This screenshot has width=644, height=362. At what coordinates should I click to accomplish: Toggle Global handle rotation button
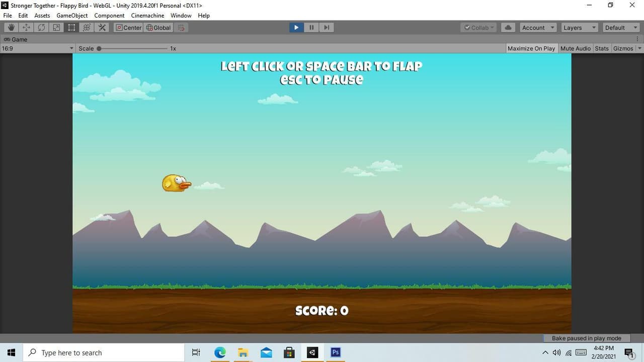click(158, 28)
